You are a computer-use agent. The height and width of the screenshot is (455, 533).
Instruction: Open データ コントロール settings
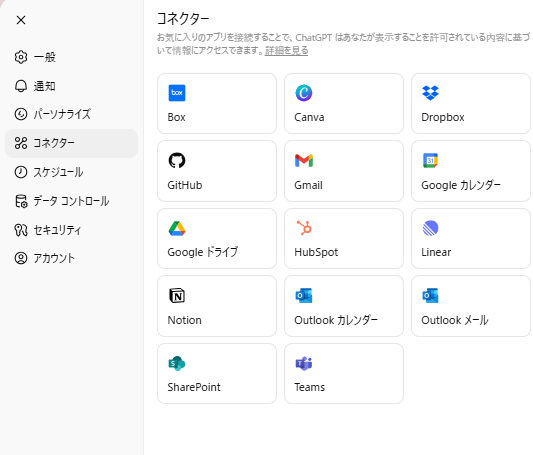pyautogui.click(x=71, y=201)
